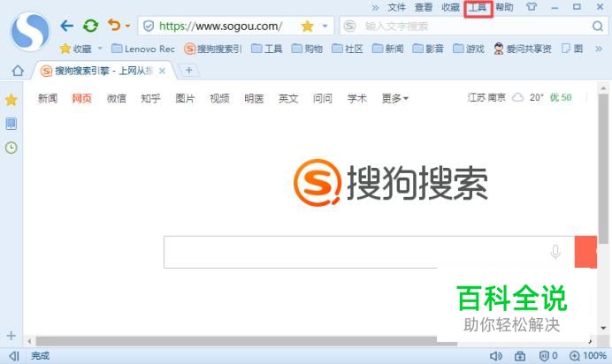Refresh the page with green reload icon
Viewport: 612px width, 364px height.
[x=90, y=27]
